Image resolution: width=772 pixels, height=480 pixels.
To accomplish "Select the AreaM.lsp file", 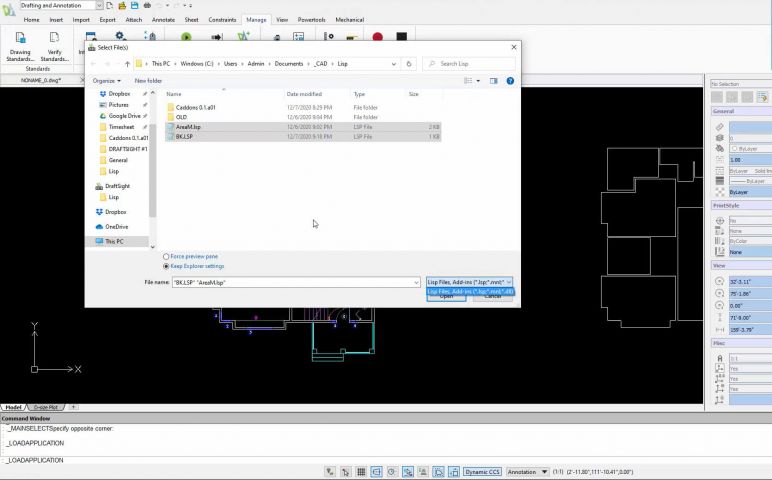I will [x=189, y=127].
